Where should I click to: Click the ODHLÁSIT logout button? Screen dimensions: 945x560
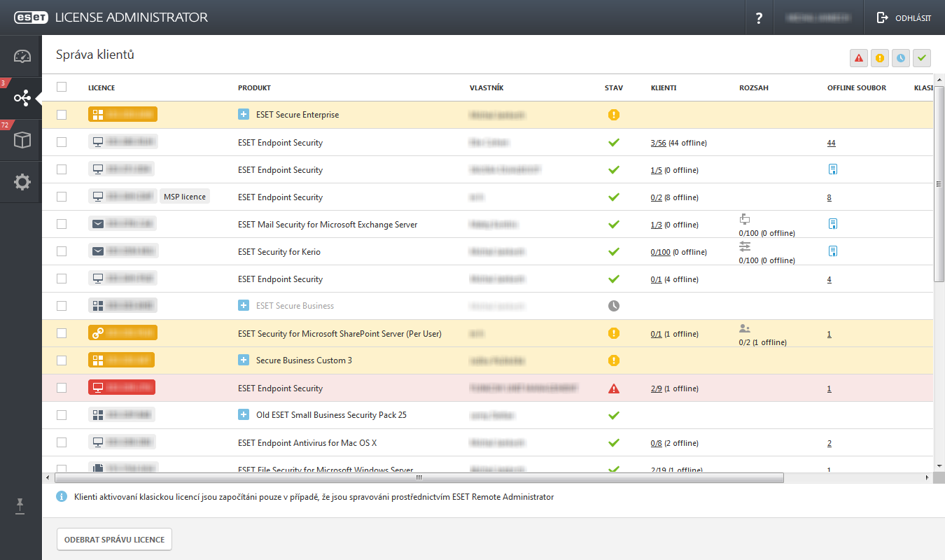coord(904,18)
